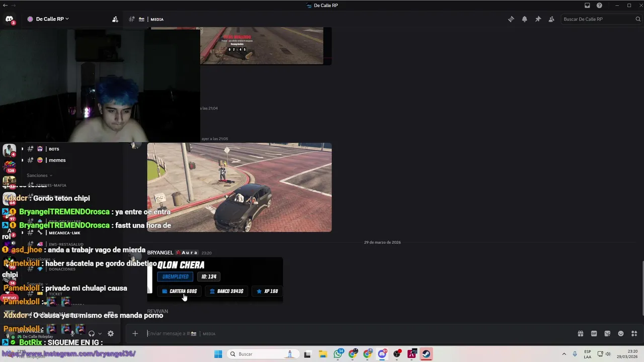Show pinned messages pin icon
The width and height of the screenshot is (644, 362).
(538, 19)
